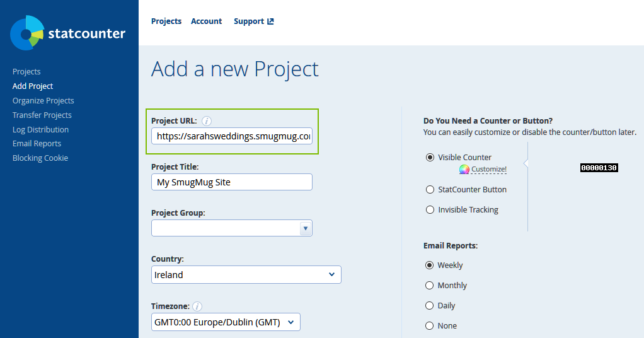The image size is (644, 338).
Task: Choose Daily email reports
Action: 429,305
